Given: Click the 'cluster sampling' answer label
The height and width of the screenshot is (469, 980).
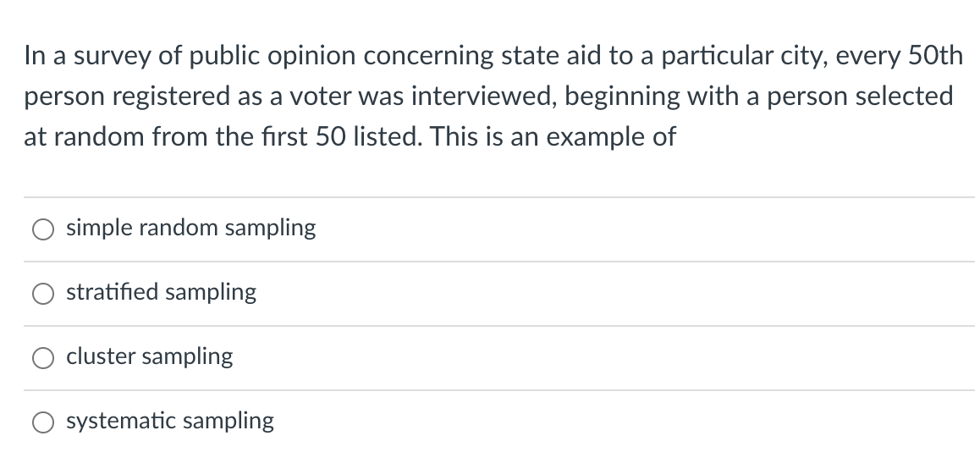Looking at the screenshot, I should pyautogui.click(x=149, y=356).
